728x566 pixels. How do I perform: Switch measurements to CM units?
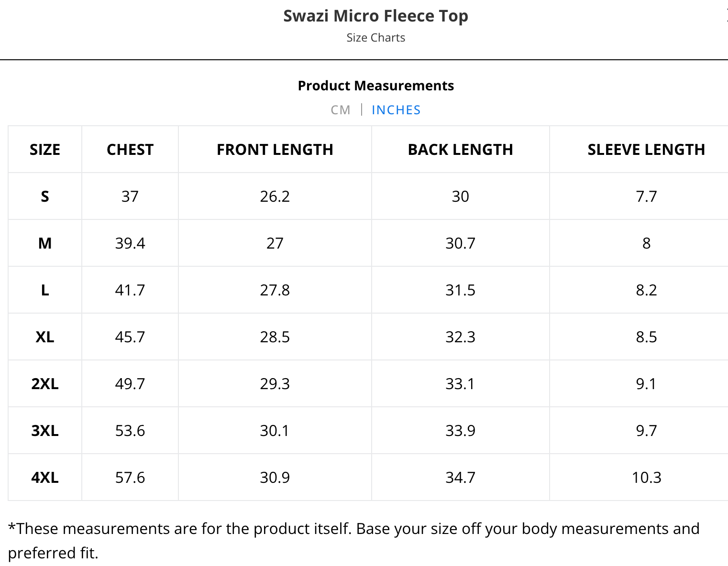click(340, 110)
